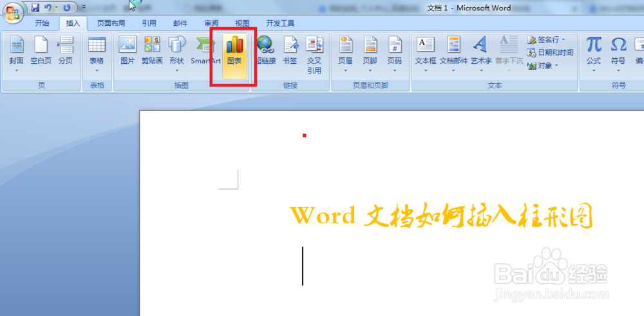The height and width of the screenshot is (316, 644).
Task: Undo the last action
Action: pos(48,7)
